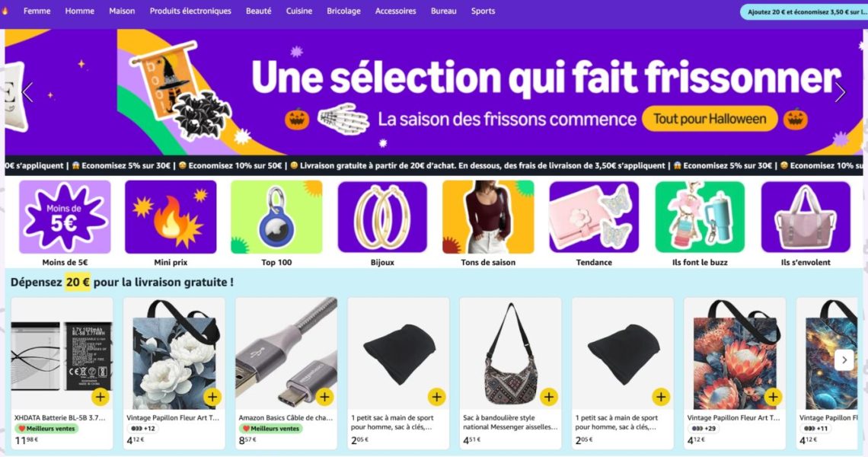Open the Ils s'envolent bag category
Image resolution: width=868 pixels, height=457 pixels.
[806, 216]
